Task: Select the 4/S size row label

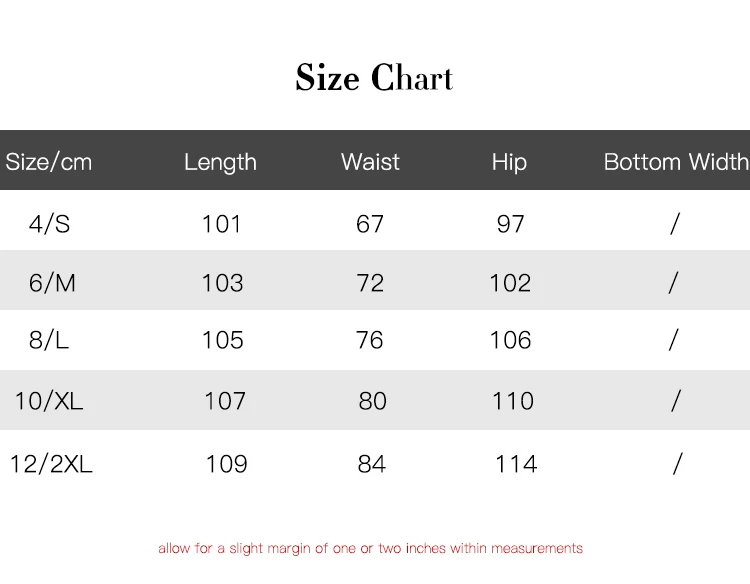Action: [50, 223]
